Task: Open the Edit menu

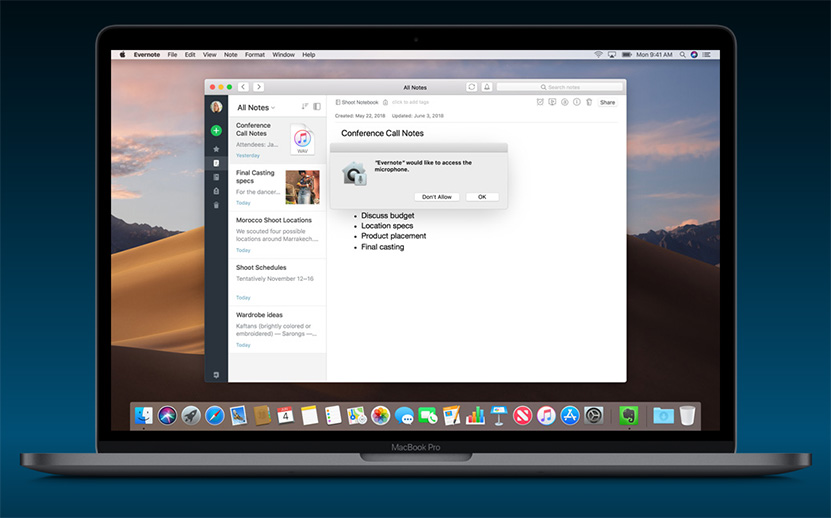Action: [190, 55]
